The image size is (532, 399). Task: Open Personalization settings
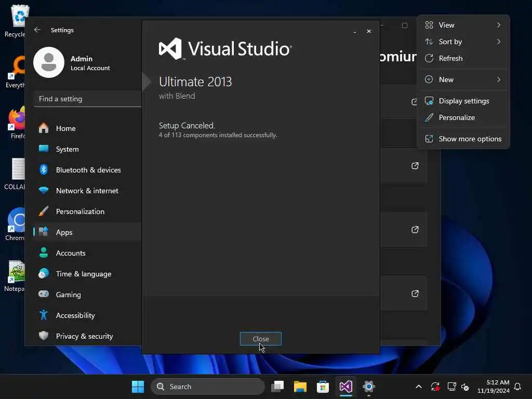click(87, 211)
